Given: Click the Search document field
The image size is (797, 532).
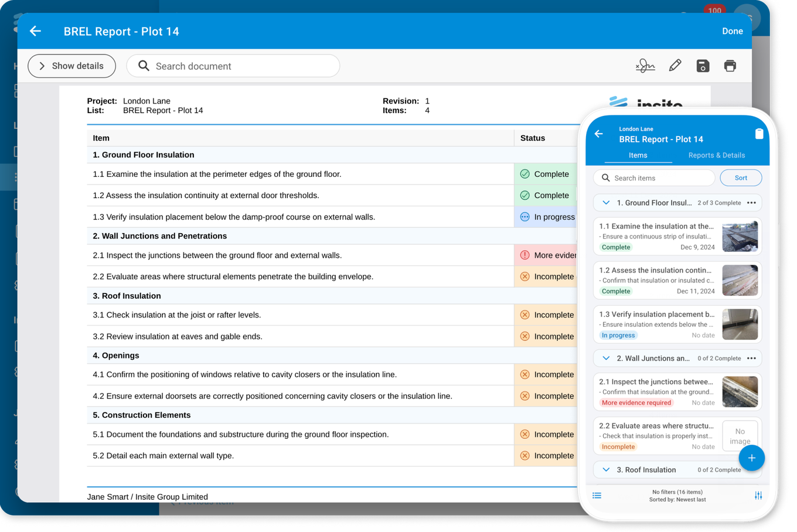Looking at the screenshot, I should tap(233, 66).
